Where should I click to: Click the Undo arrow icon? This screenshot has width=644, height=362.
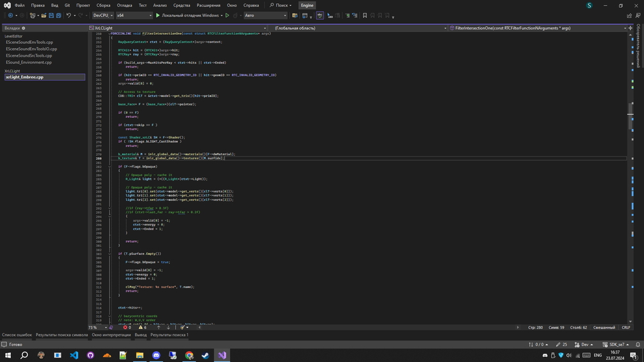[x=69, y=15]
